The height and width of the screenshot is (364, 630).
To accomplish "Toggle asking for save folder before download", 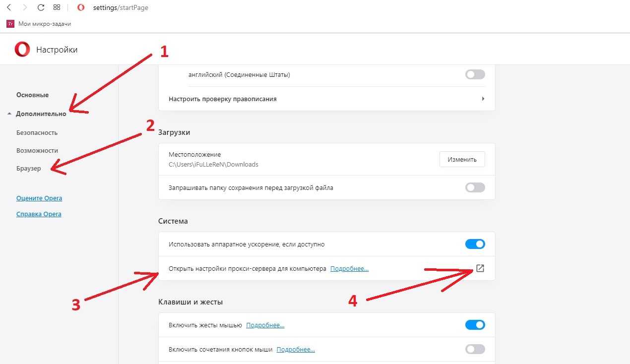I will [x=475, y=188].
